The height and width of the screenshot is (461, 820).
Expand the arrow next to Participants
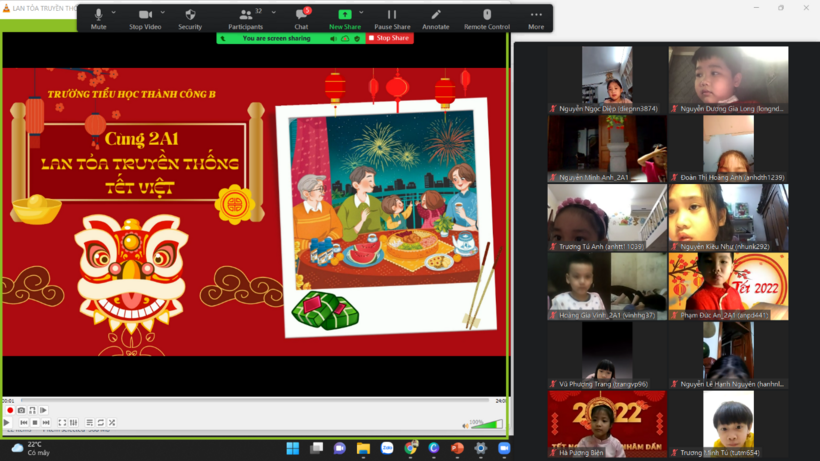(x=274, y=12)
